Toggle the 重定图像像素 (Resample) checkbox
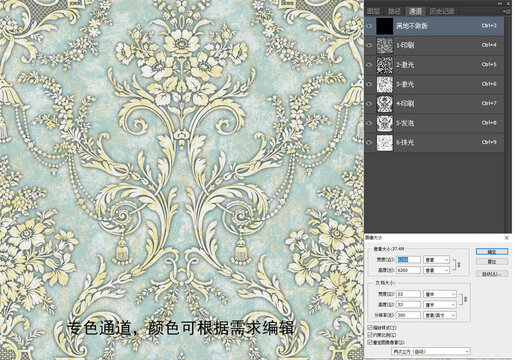The height and width of the screenshot is (360, 515). pyautogui.click(x=370, y=342)
